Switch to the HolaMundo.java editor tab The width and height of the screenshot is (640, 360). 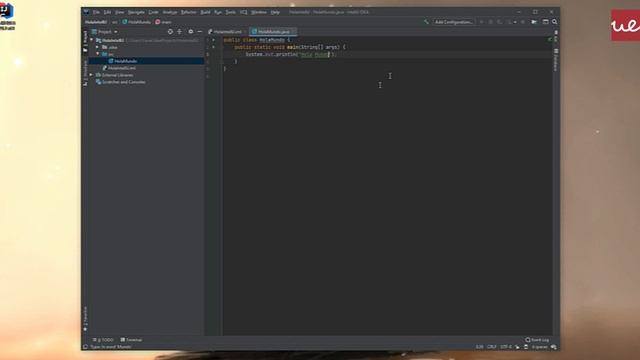273,32
